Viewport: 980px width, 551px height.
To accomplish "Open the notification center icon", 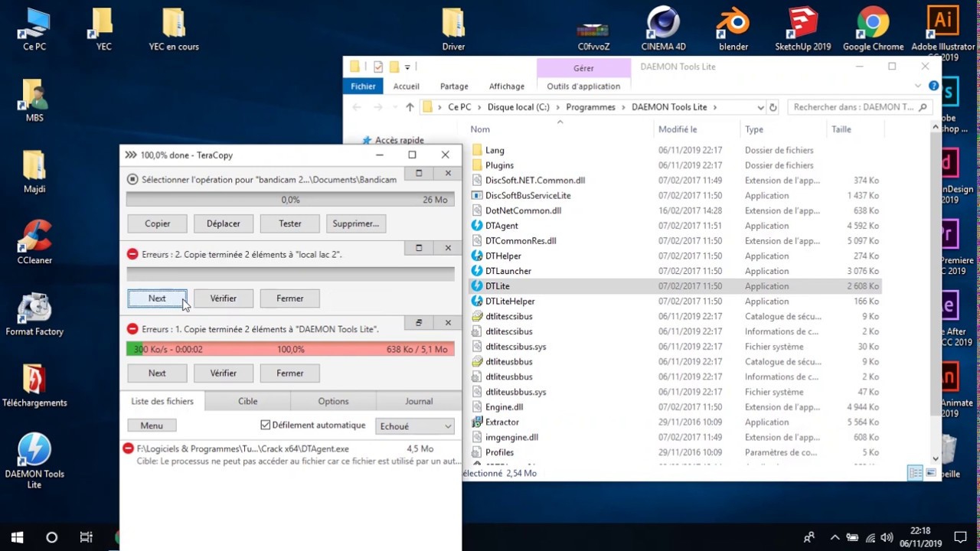I will pyautogui.click(x=961, y=537).
